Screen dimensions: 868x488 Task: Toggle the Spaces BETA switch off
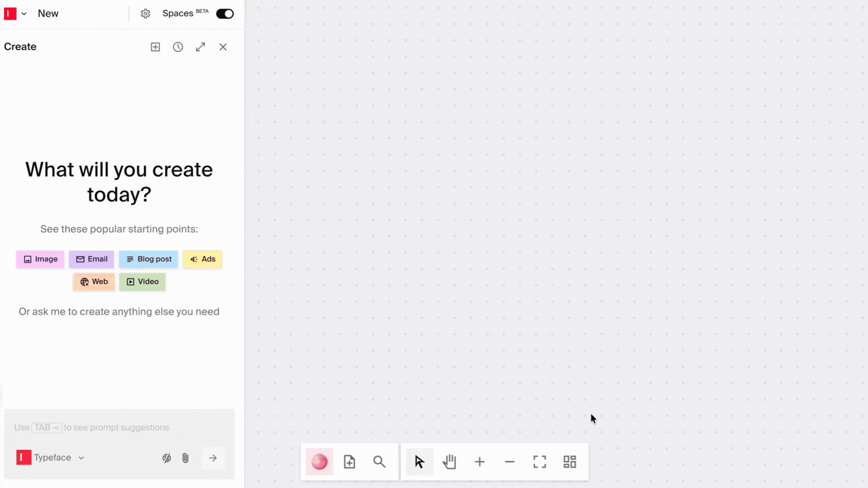point(225,14)
